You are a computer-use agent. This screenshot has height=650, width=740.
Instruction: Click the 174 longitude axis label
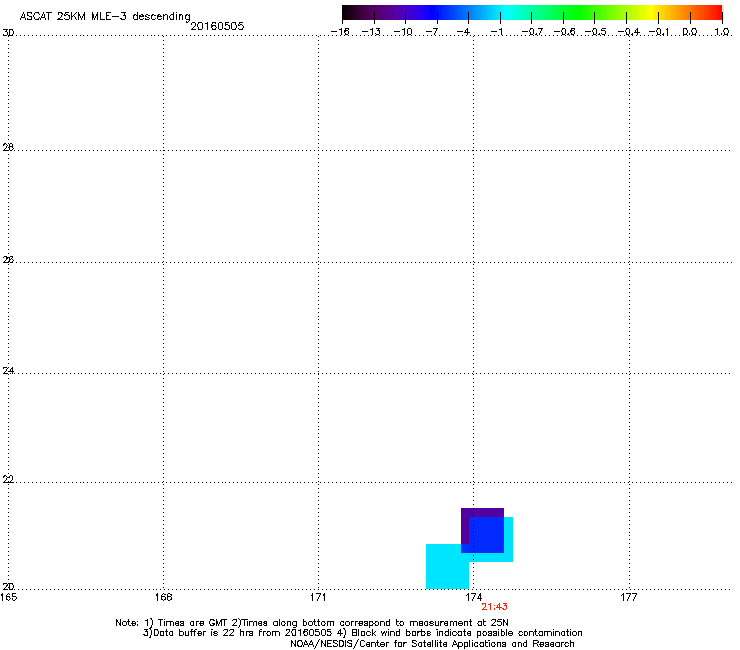473,597
